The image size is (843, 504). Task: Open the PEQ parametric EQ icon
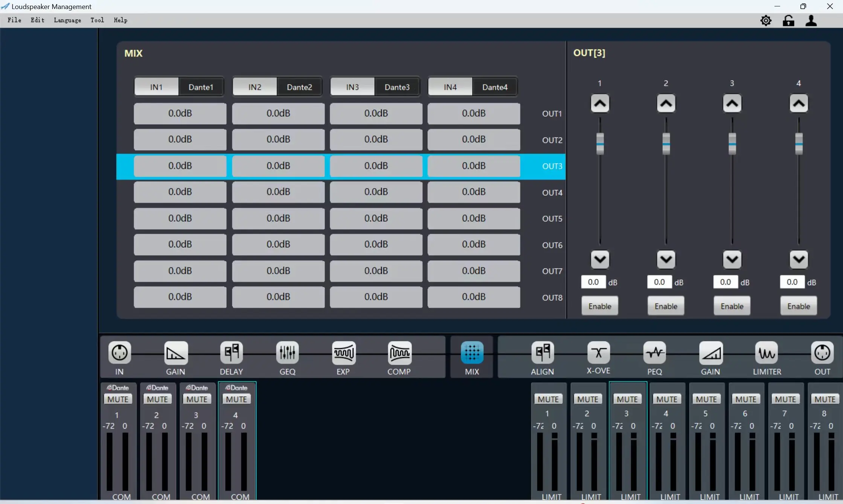(655, 353)
